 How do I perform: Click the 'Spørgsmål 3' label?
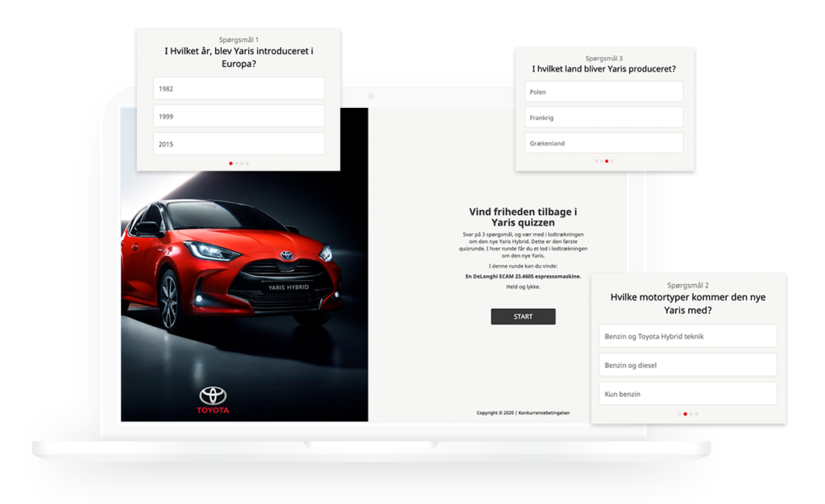tap(604, 58)
